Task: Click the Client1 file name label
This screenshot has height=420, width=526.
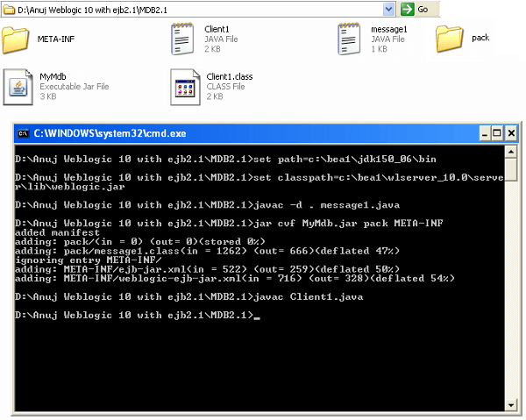Action: pos(217,29)
